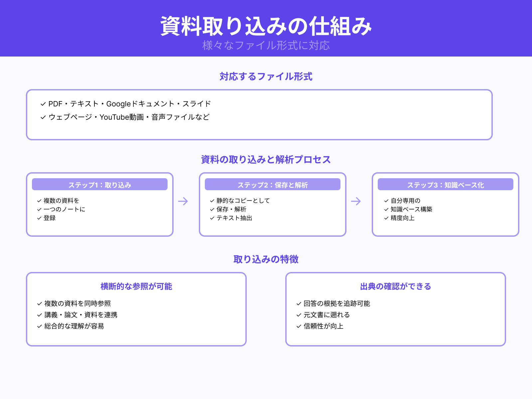The image size is (532, 399).
Task: Click the checkmark next to 静的なコピーとして
Action: click(211, 200)
